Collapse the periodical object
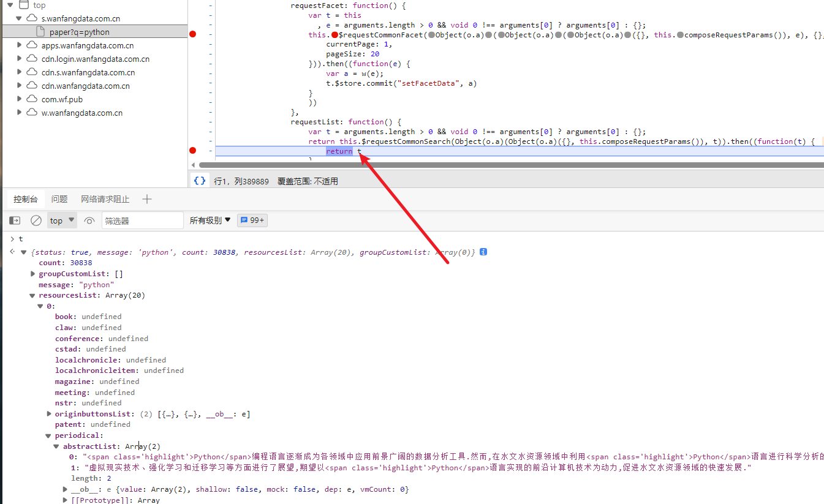Viewport: 824px width, 504px height. [x=48, y=435]
